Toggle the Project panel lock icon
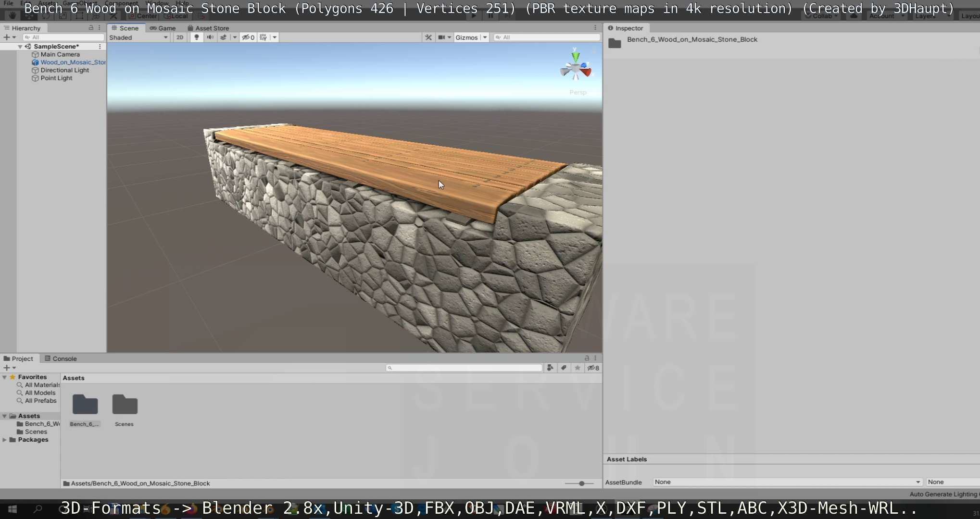The width and height of the screenshot is (980, 519). 587,358
